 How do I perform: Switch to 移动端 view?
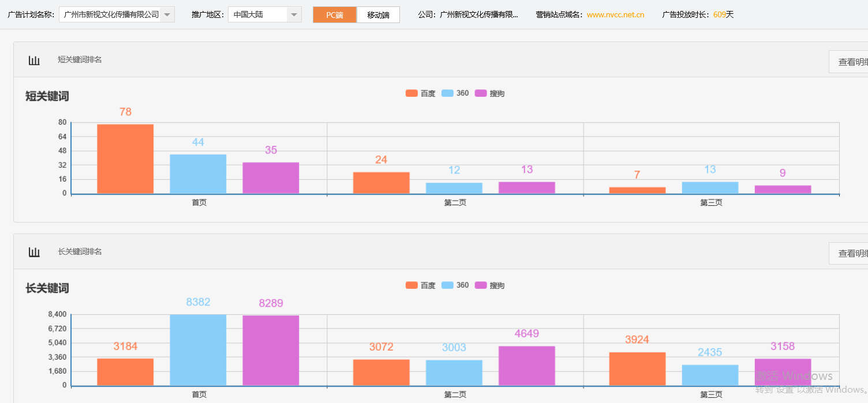[x=378, y=15]
